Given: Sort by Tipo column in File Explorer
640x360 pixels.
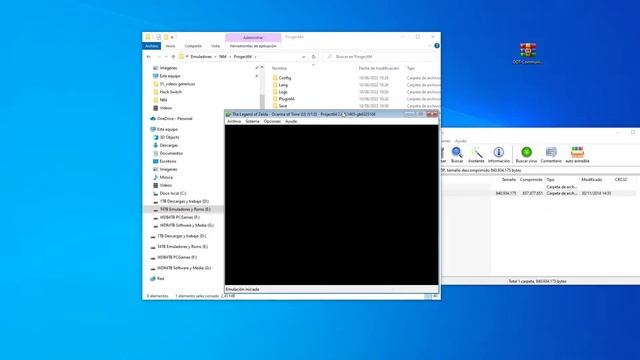Looking at the screenshot, I should tap(411, 68).
